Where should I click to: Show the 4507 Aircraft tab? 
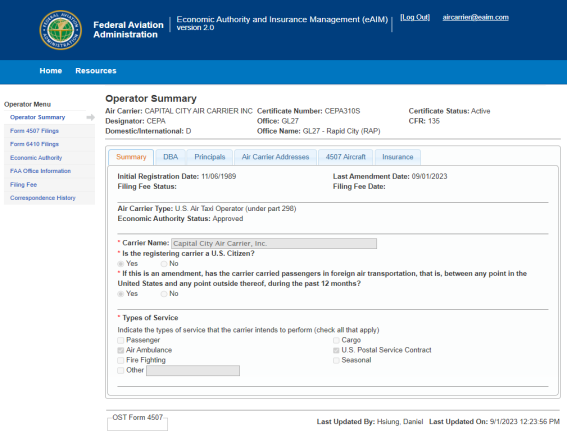(x=346, y=157)
